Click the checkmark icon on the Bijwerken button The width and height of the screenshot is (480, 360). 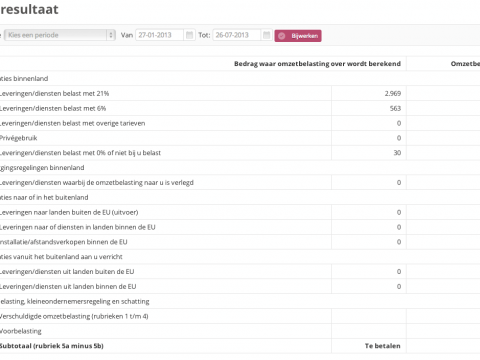point(282,36)
